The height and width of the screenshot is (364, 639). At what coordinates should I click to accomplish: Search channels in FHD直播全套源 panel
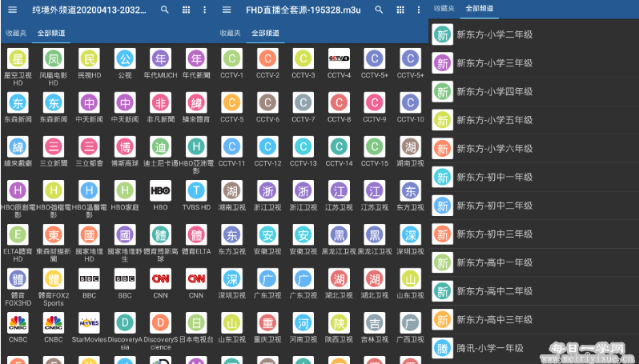[379, 10]
